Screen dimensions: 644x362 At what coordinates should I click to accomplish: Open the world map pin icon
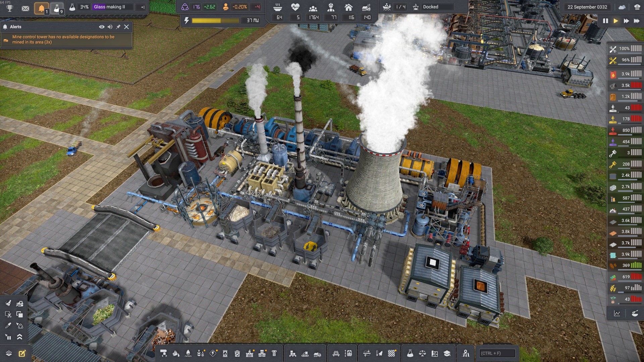(x=466, y=353)
